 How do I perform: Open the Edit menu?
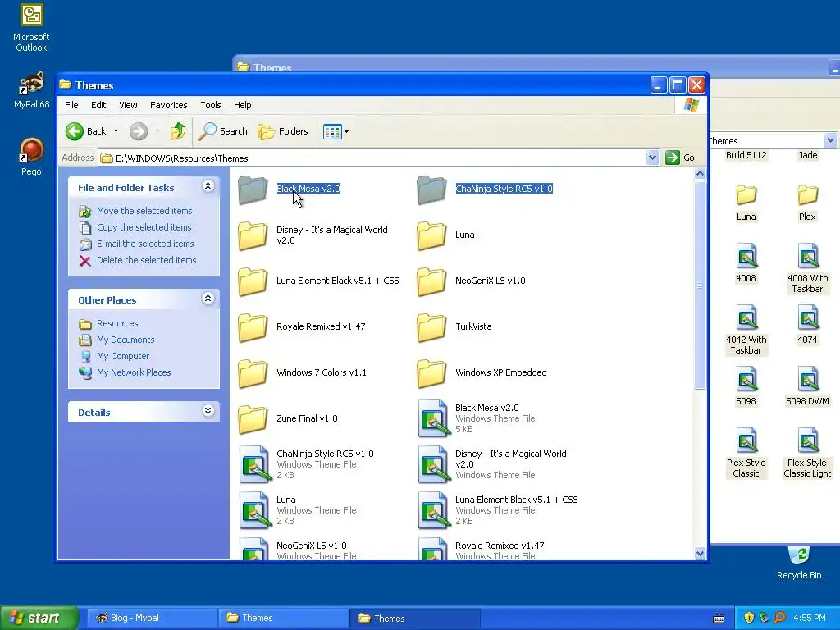pos(98,105)
